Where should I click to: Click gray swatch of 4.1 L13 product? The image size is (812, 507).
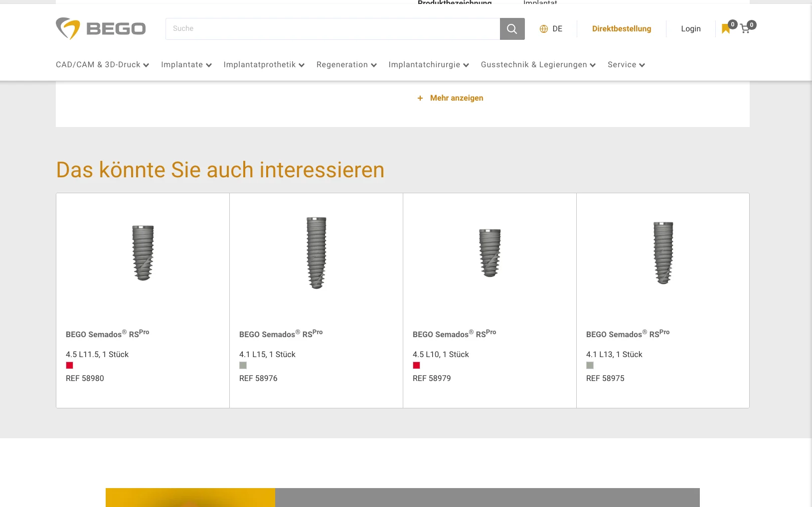click(x=590, y=366)
